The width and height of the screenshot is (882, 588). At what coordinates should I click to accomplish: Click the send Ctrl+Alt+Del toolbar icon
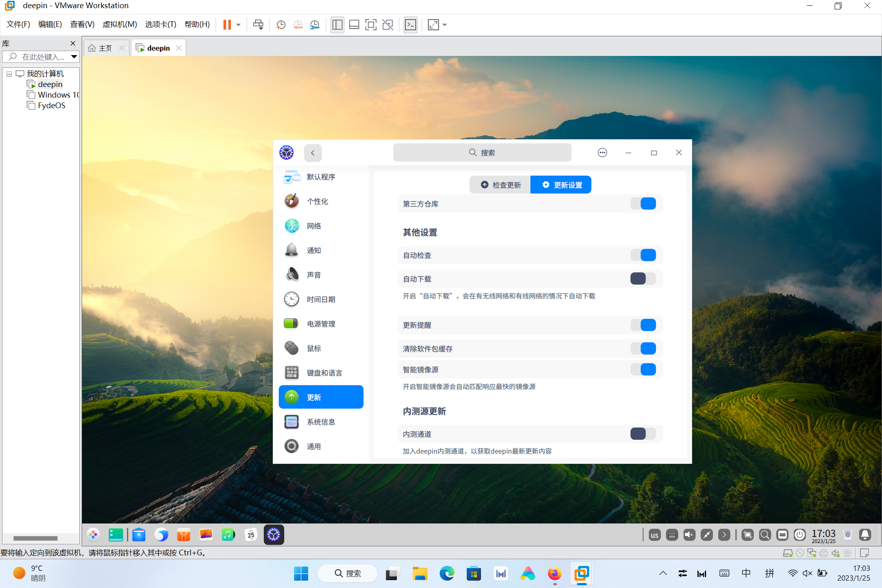pyautogui.click(x=258, y=25)
